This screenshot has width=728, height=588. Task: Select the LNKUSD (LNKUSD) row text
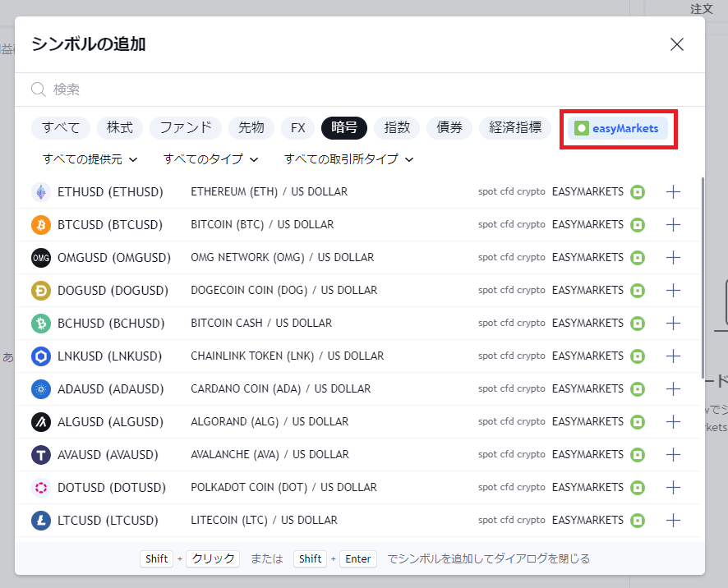point(109,356)
